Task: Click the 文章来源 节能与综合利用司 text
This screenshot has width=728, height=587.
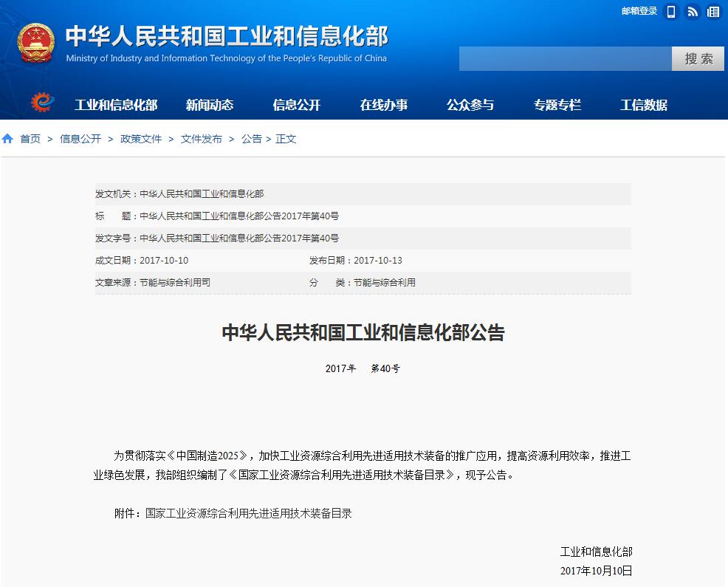Action: pyautogui.click(x=153, y=282)
